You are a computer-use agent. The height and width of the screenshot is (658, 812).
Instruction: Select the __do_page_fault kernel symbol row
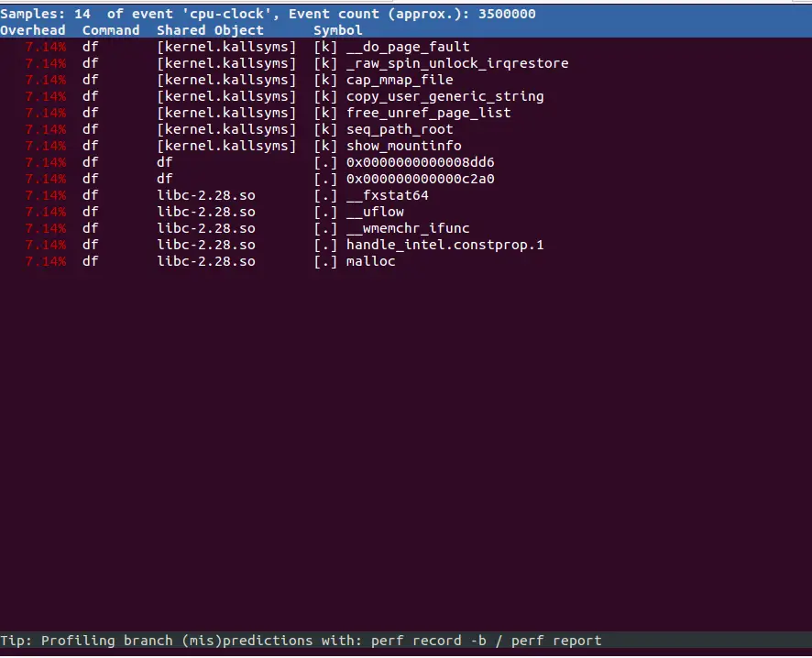(407, 47)
